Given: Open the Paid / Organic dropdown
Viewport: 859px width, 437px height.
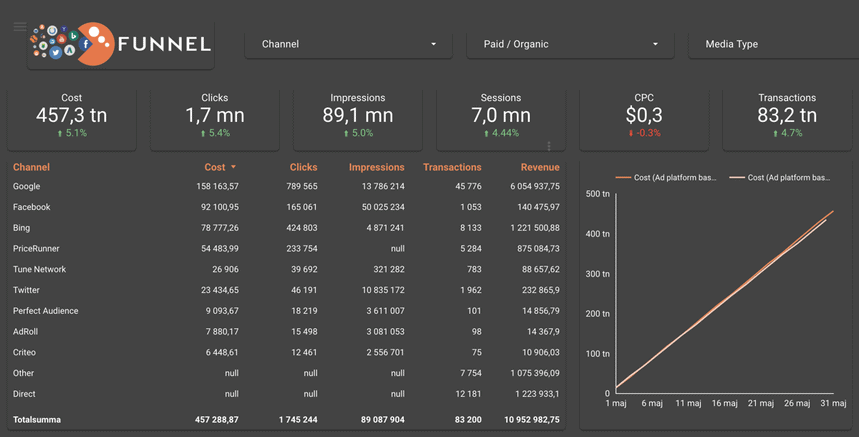Looking at the screenshot, I should (570, 44).
